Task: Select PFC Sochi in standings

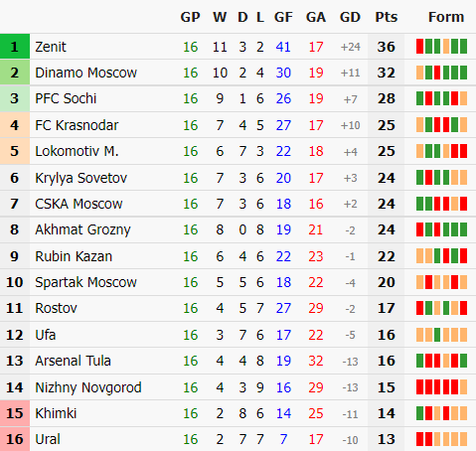Action: click(x=66, y=98)
